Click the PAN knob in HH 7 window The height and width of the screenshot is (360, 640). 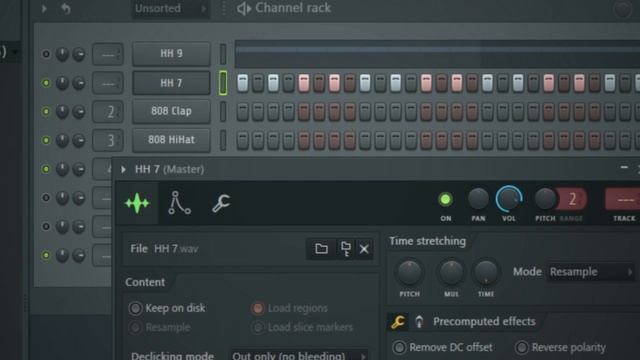pyautogui.click(x=478, y=199)
